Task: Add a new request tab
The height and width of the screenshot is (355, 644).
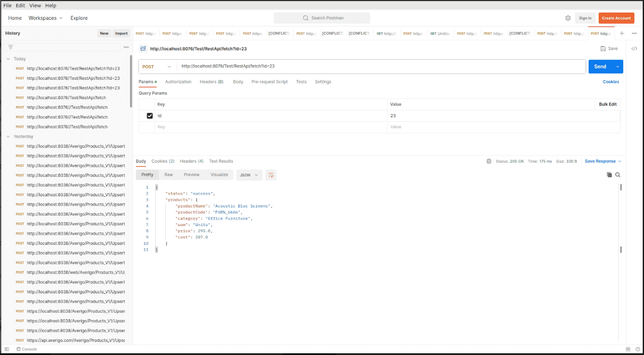Action: 622,33
